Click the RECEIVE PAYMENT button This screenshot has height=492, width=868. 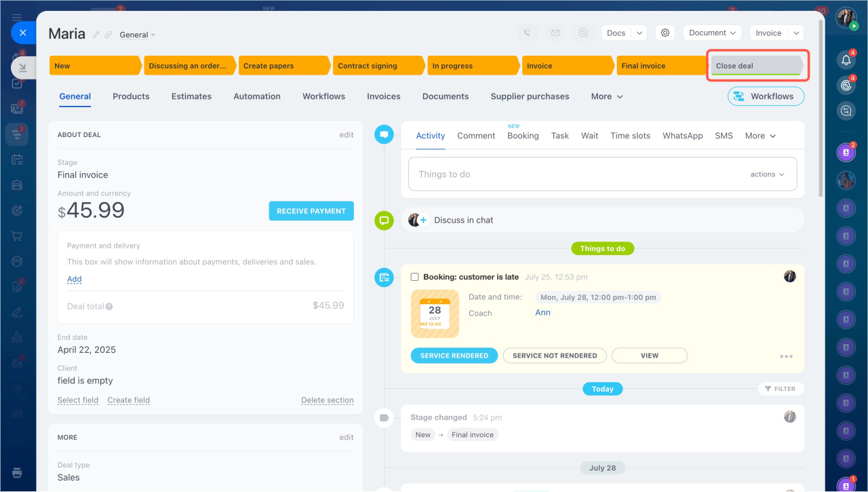pos(311,211)
